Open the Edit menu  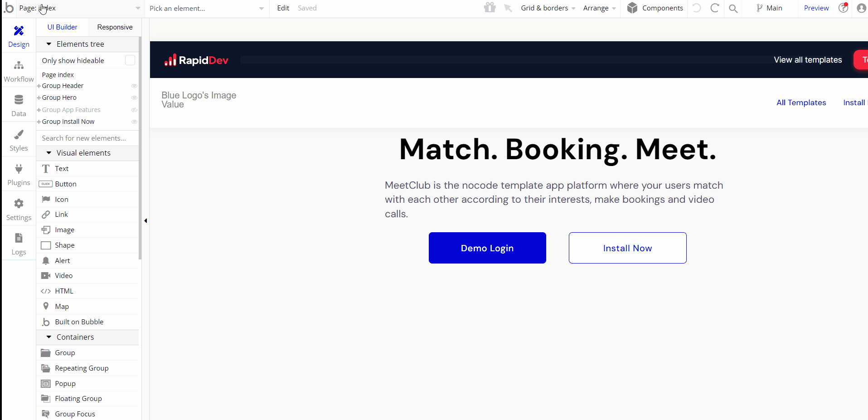click(283, 8)
